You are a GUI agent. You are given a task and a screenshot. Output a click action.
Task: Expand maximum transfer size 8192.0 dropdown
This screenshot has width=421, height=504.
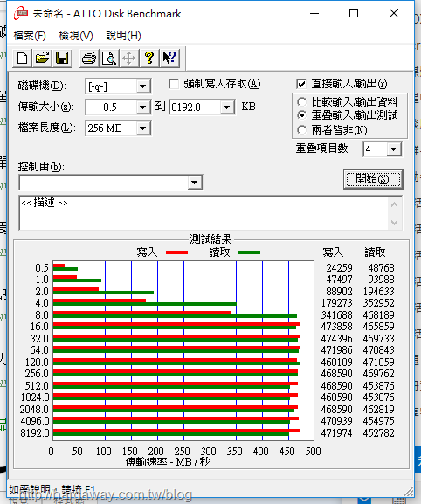click(227, 107)
